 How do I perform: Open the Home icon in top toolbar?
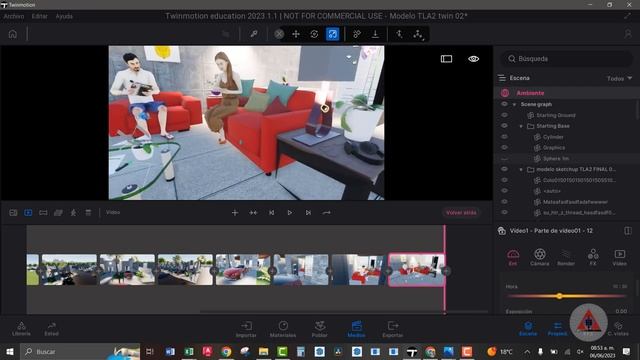[x=13, y=34]
